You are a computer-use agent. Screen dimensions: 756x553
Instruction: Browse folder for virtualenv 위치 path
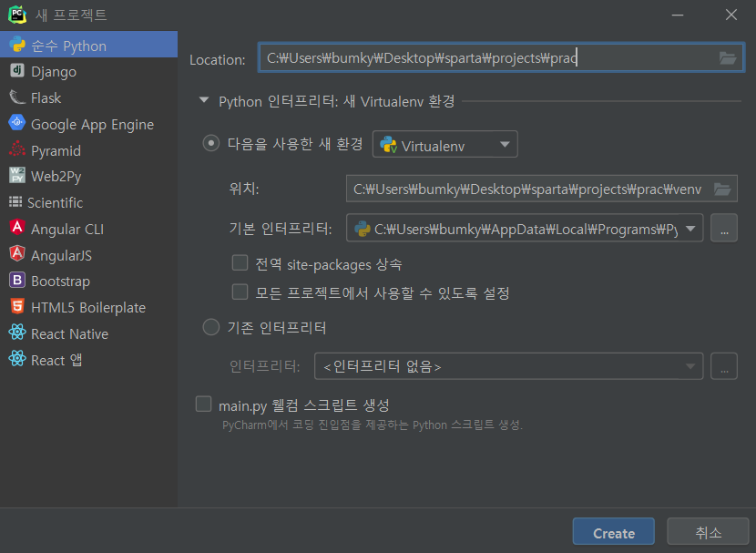click(x=722, y=189)
